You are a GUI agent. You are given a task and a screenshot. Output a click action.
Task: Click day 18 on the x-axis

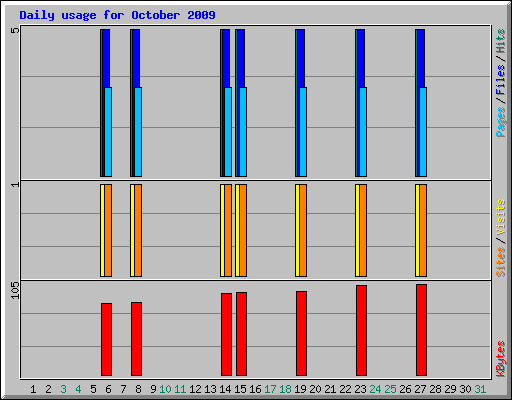tap(285, 389)
